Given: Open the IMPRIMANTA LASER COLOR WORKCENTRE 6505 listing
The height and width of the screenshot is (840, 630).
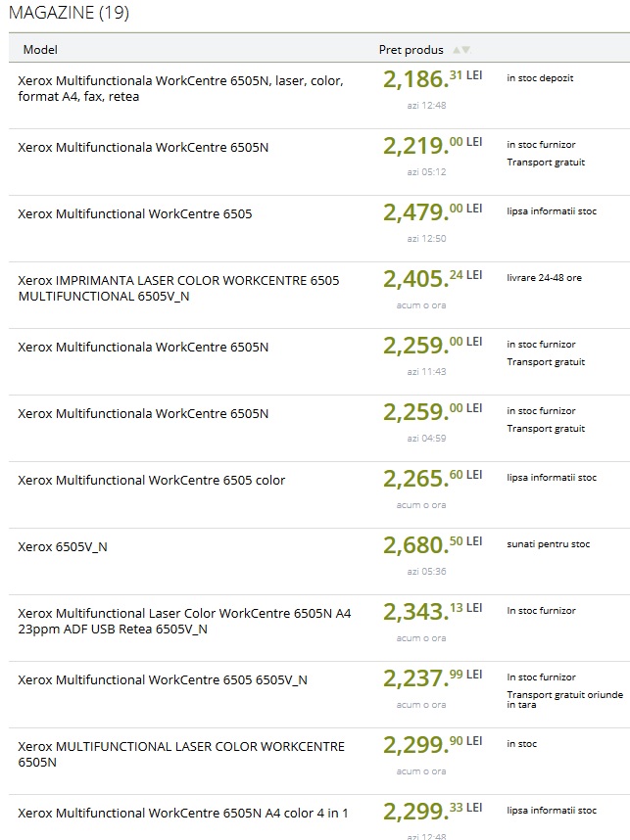Looking at the screenshot, I should [x=178, y=288].
